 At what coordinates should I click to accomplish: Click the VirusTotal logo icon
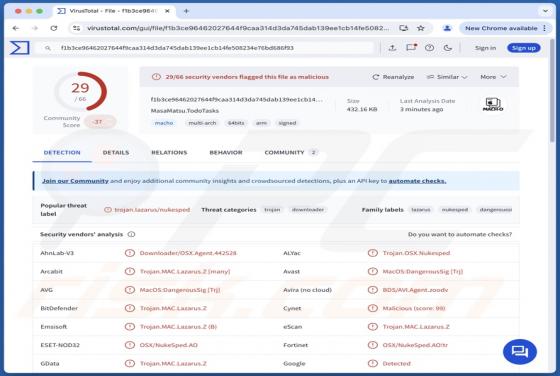pos(19,48)
